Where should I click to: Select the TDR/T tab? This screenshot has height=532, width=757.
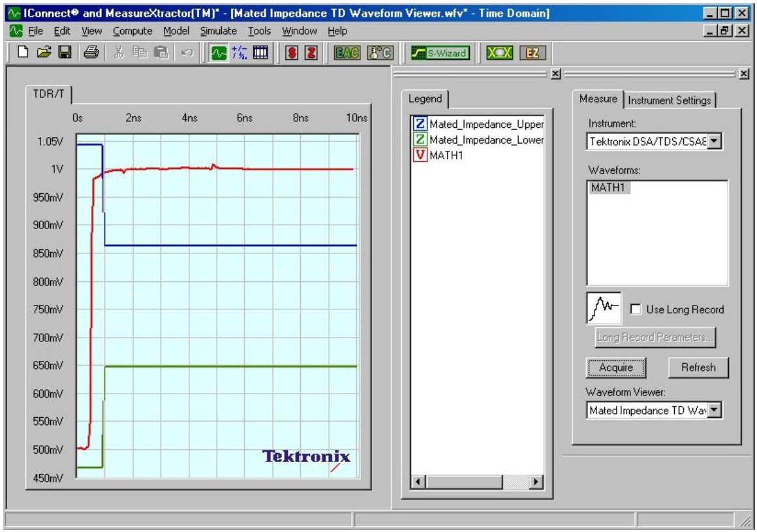click(48, 94)
